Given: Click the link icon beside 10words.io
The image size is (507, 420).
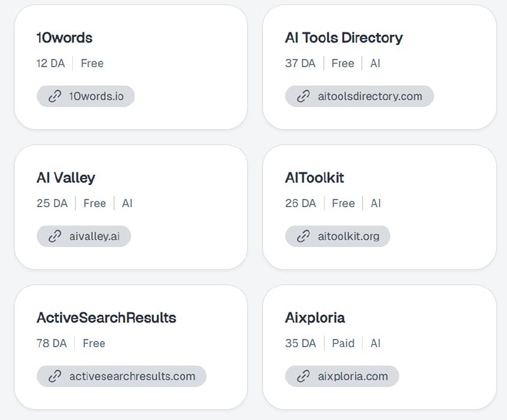Looking at the screenshot, I should 55,96.
